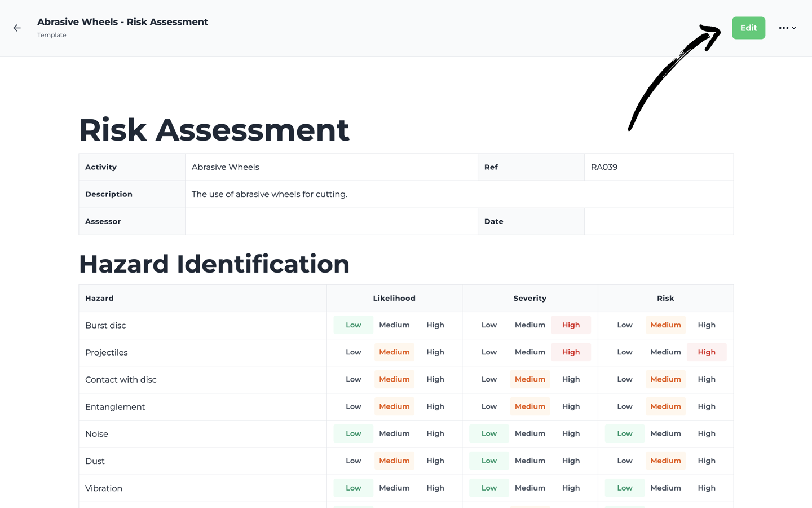This screenshot has height=508, width=812.
Task: Click the Template label under the title
Action: (51, 34)
